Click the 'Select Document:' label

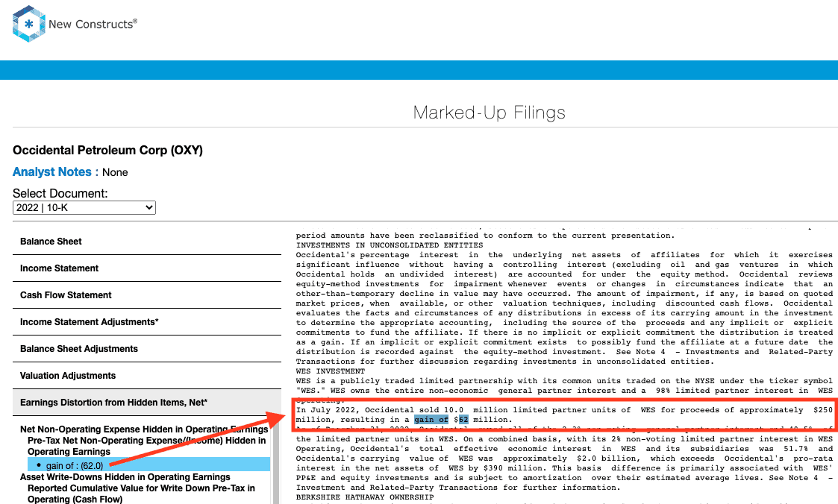pyautogui.click(x=60, y=193)
